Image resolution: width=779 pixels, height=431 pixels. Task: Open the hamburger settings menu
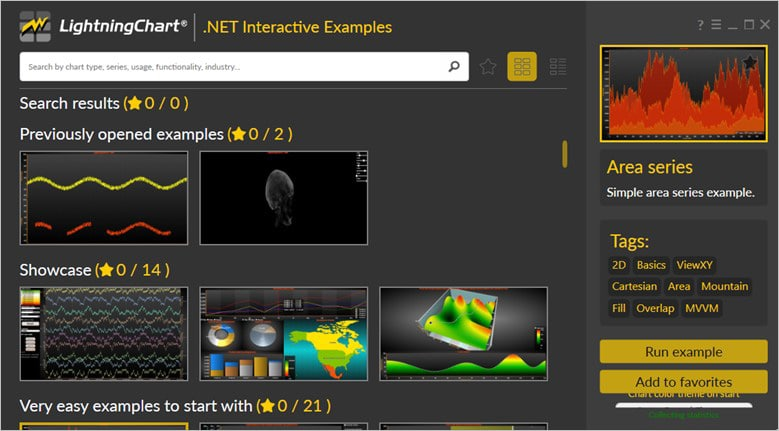716,24
